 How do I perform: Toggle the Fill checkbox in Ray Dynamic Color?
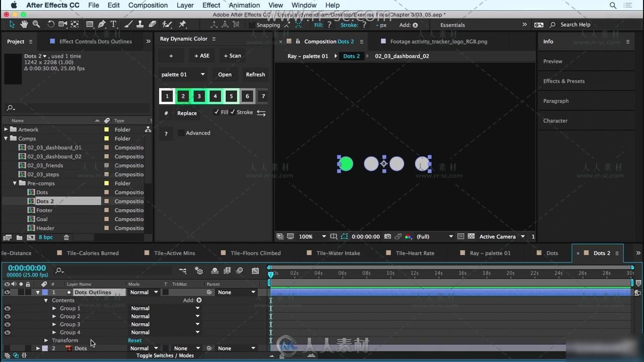tap(216, 112)
